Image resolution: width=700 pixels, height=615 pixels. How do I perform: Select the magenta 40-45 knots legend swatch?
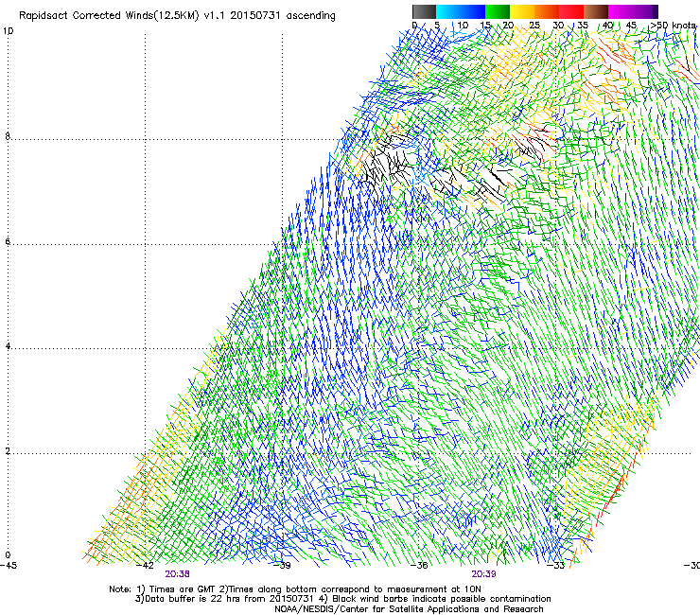621,11
